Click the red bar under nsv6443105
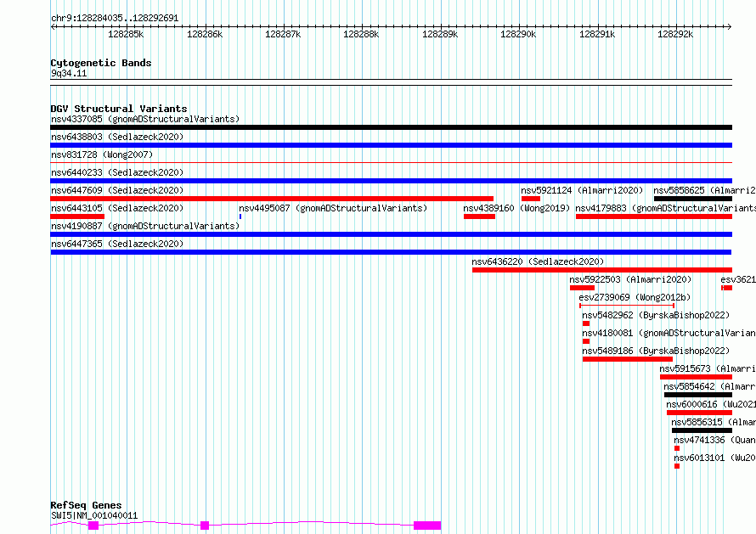 [x=77, y=216]
